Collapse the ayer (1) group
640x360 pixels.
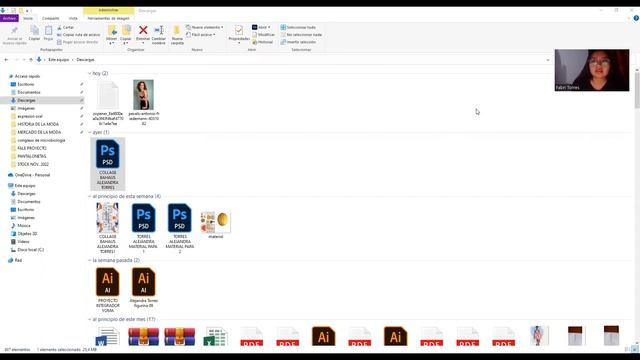pos(90,132)
